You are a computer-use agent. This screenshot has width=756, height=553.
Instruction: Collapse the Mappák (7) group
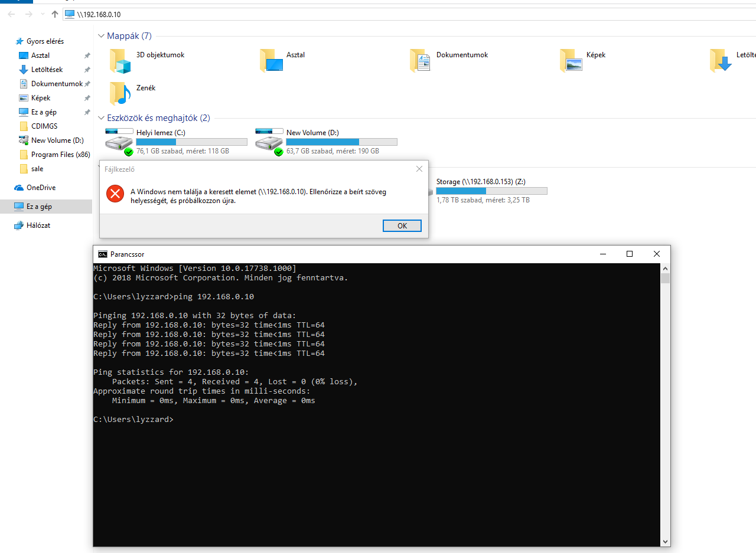(102, 36)
